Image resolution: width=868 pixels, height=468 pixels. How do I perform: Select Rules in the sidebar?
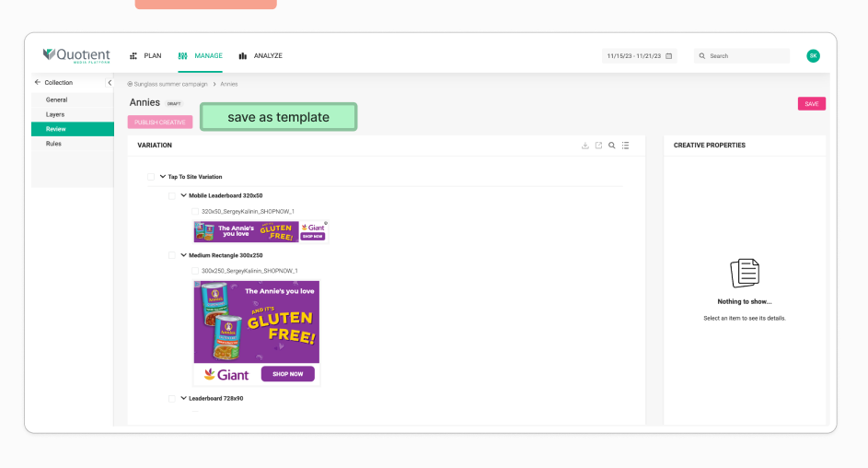(53, 144)
